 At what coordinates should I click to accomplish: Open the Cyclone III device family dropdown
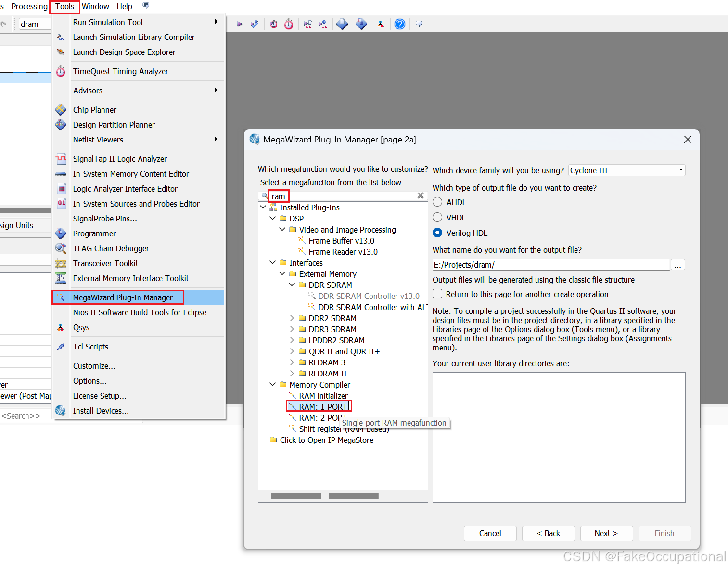coord(627,170)
